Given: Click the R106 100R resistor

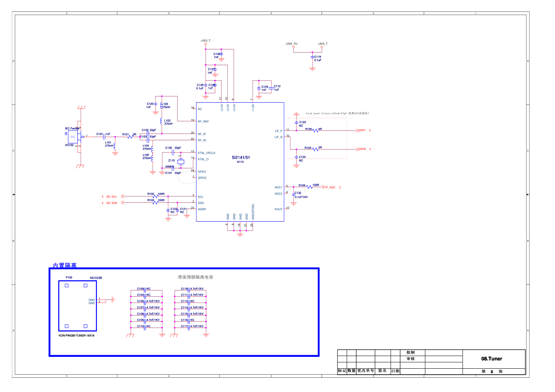Looking at the screenshot, I should point(310,187).
